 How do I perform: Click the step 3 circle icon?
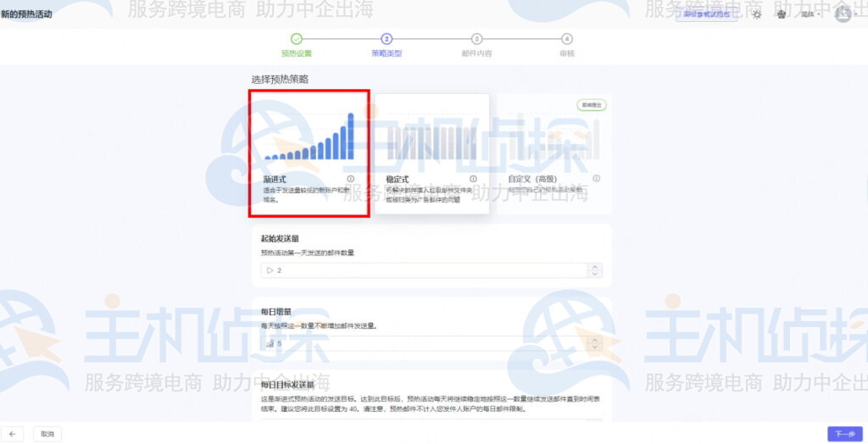pyautogui.click(x=476, y=39)
